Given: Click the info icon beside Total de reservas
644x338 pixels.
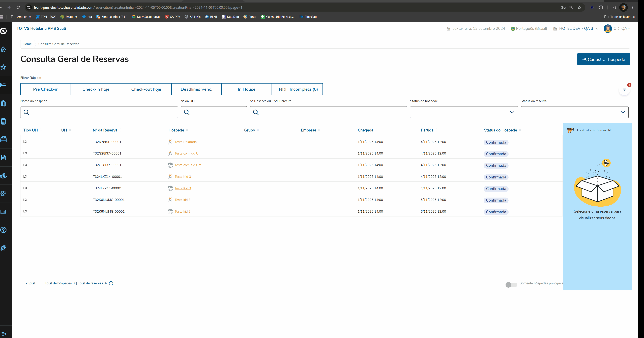Looking at the screenshot, I should (x=111, y=283).
